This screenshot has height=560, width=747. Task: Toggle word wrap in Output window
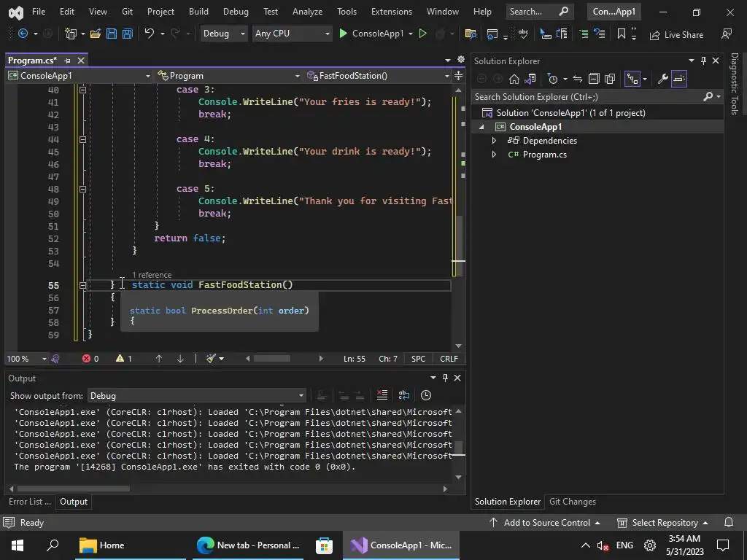pos(403,395)
